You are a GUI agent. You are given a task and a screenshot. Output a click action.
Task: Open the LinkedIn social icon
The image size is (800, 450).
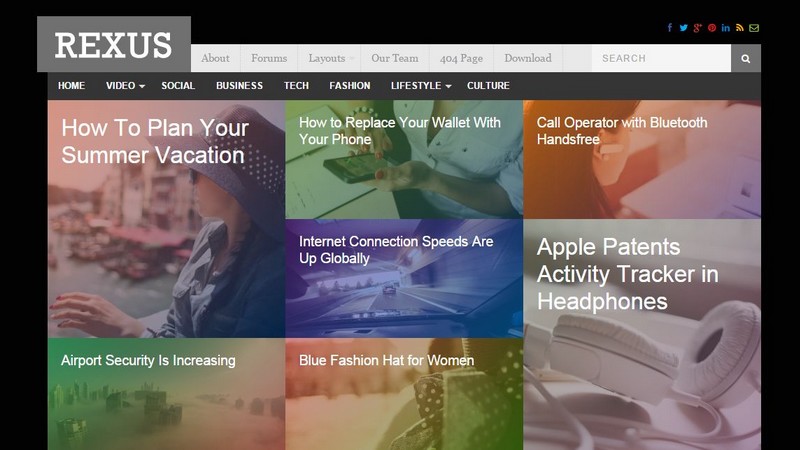[726, 28]
